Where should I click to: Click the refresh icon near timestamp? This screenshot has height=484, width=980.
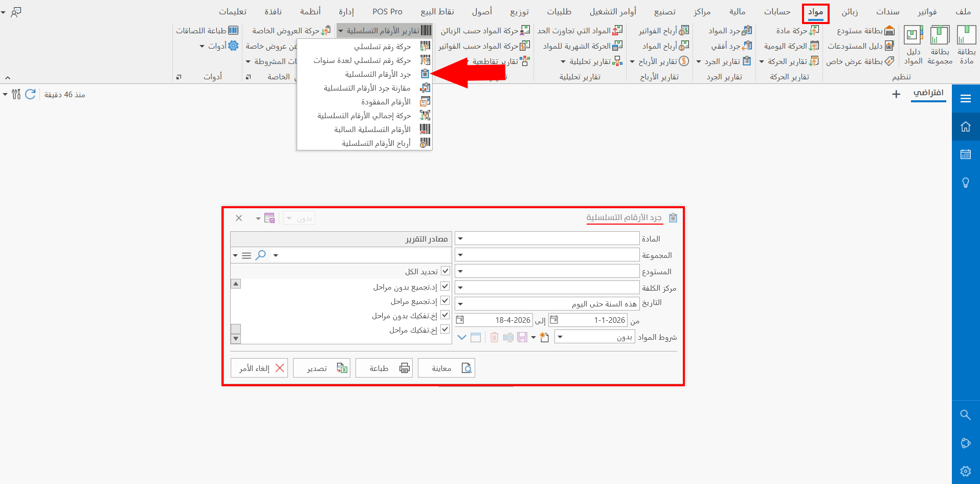[30, 94]
